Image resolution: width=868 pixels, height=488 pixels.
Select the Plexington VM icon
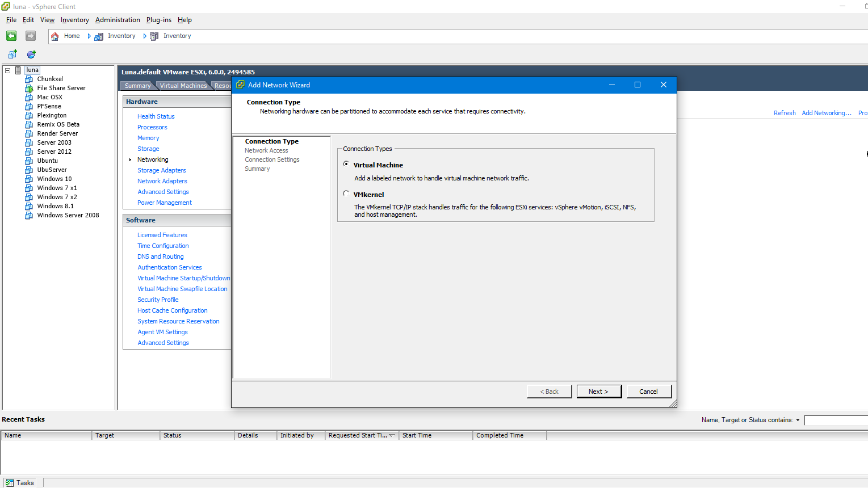(29, 116)
